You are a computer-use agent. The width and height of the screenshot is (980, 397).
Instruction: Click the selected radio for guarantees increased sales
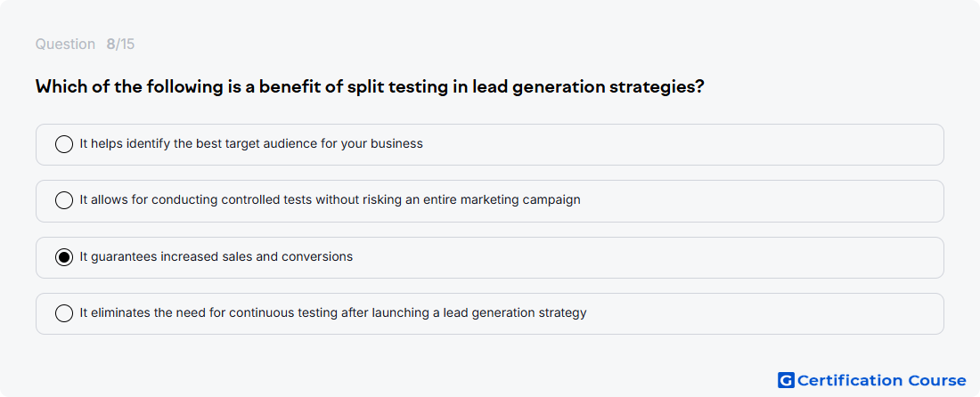coord(64,257)
